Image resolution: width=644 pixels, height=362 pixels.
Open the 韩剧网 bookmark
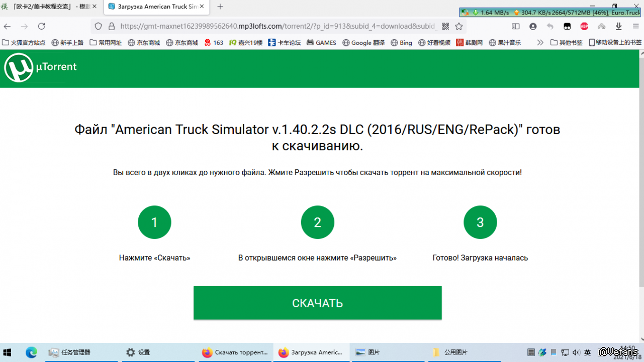(x=470, y=43)
